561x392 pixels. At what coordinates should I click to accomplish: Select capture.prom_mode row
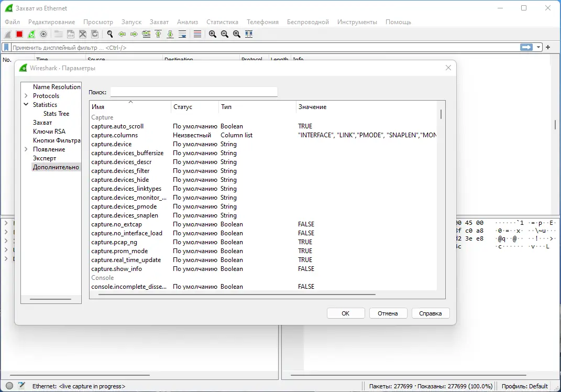click(263, 251)
